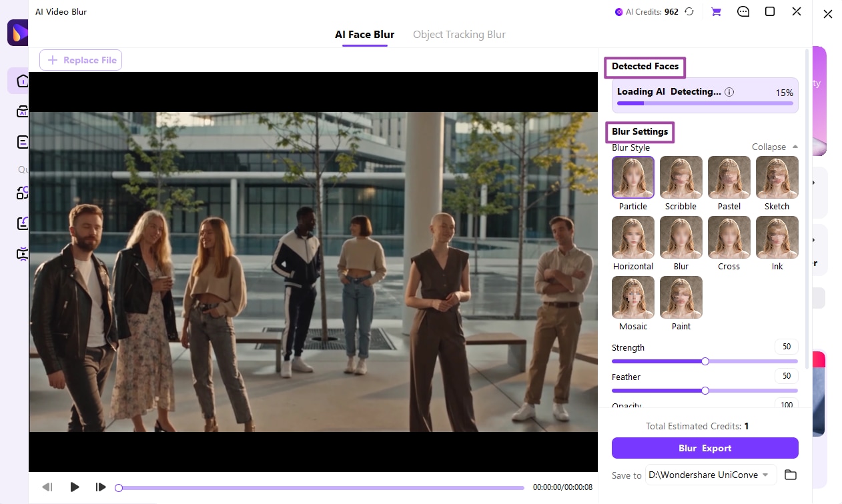Click the Replace File button
This screenshot has height=504, width=842.
coord(81,60)
